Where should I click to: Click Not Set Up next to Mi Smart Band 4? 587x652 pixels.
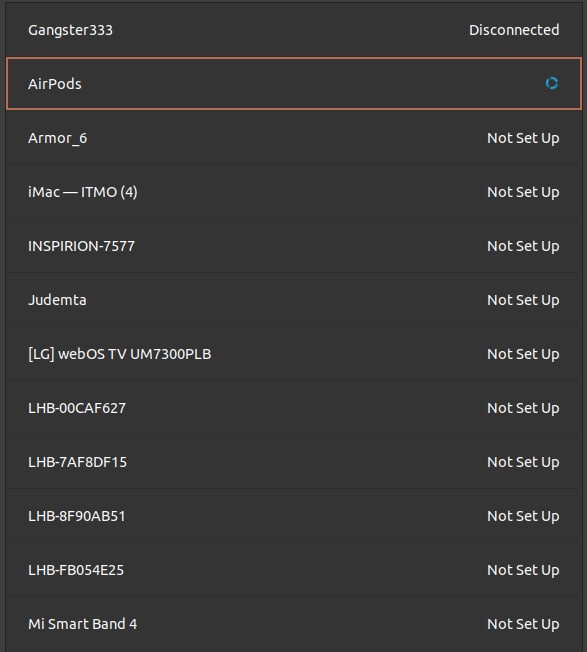pos(523,625)
